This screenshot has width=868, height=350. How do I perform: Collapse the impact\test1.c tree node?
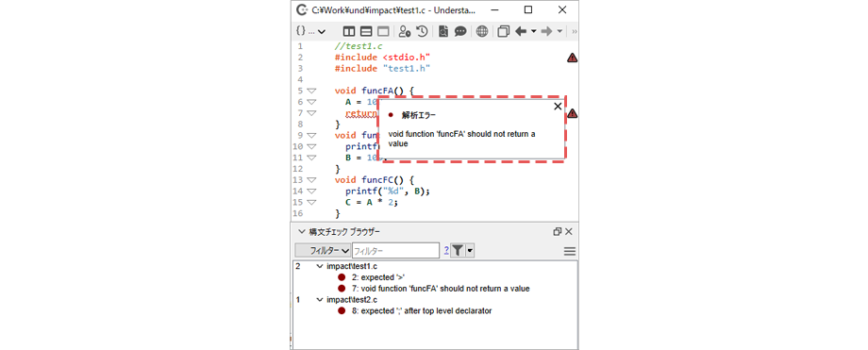pyautogui.click(x=320, y=266)
